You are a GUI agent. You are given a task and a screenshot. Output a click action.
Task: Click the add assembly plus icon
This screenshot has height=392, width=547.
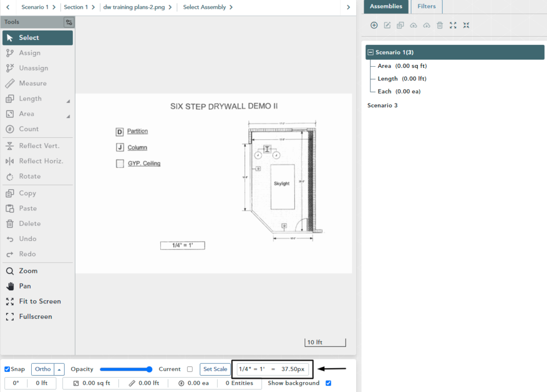[374, 25]
